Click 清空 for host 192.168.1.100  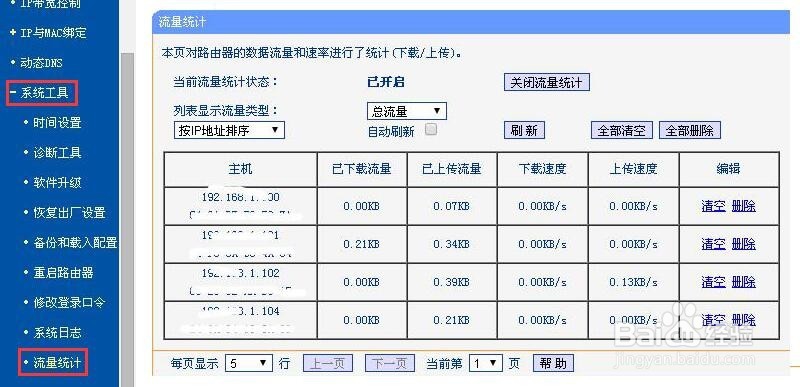[713, 206]
